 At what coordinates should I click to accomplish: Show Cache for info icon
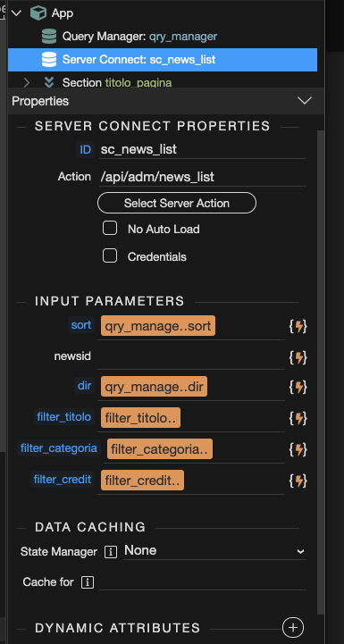88,582
